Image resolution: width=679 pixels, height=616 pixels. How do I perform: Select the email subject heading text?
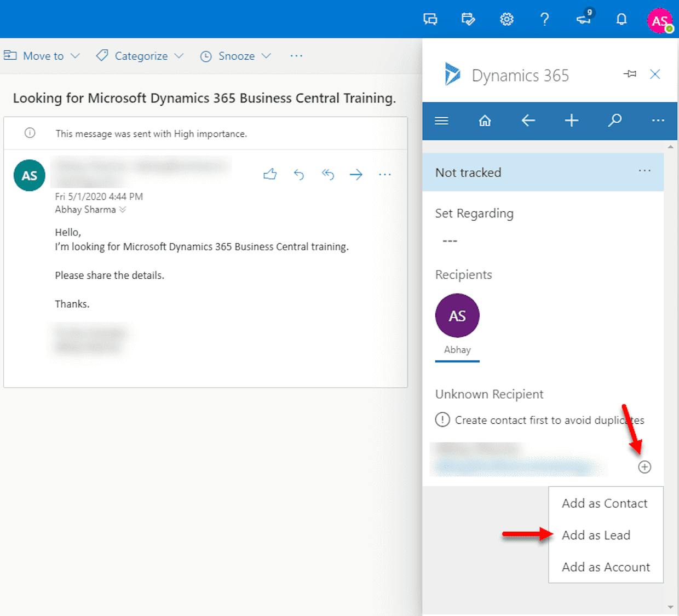[204, 98]
